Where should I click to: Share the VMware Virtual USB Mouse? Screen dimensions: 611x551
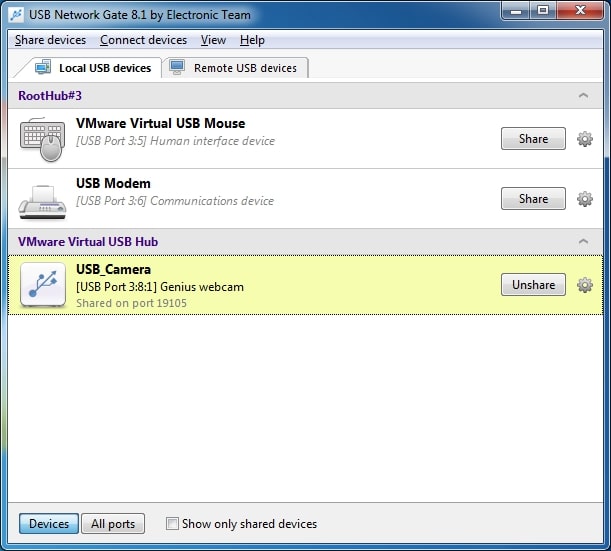[x=533, y=138]
